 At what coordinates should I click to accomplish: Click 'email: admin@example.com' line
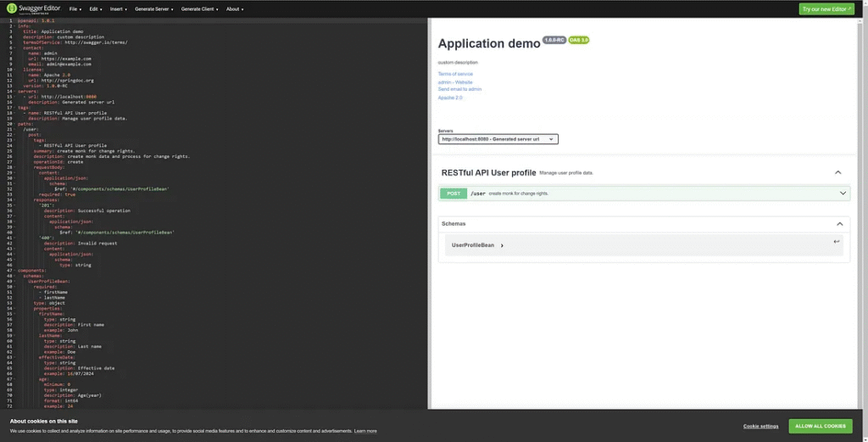pos(60,64)
